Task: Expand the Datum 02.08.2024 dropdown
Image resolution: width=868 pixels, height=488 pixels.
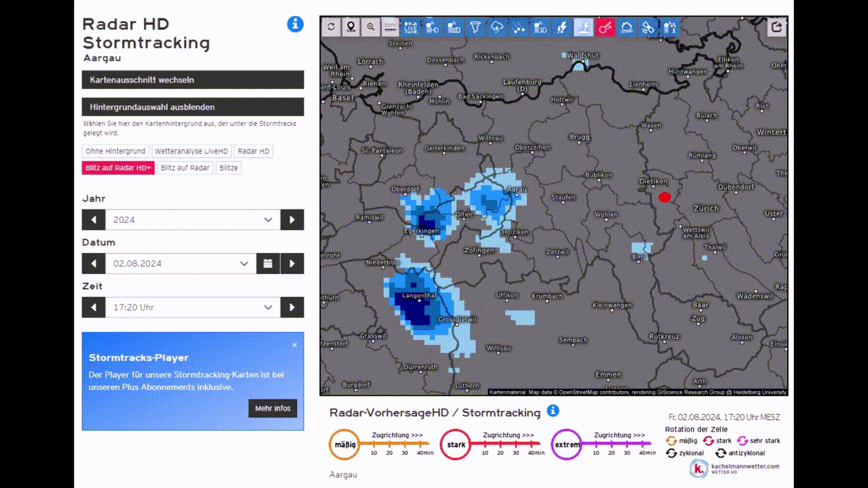Action: click(x=180, y=264)
